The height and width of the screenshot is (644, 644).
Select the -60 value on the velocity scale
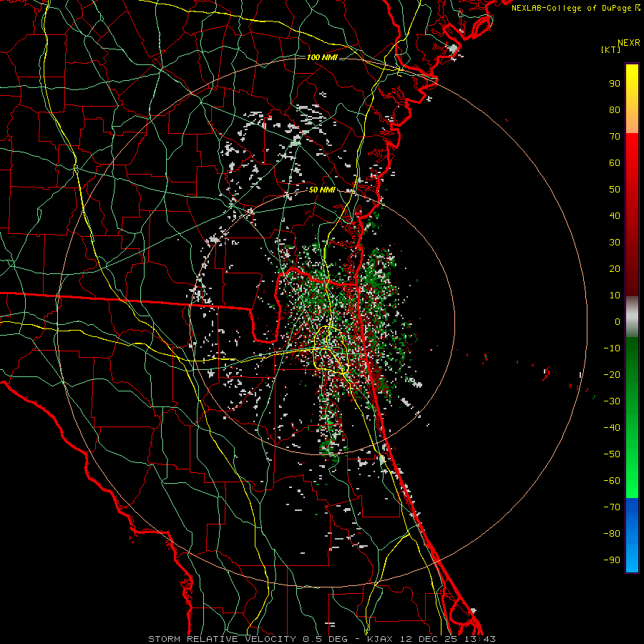click(612, 481)
